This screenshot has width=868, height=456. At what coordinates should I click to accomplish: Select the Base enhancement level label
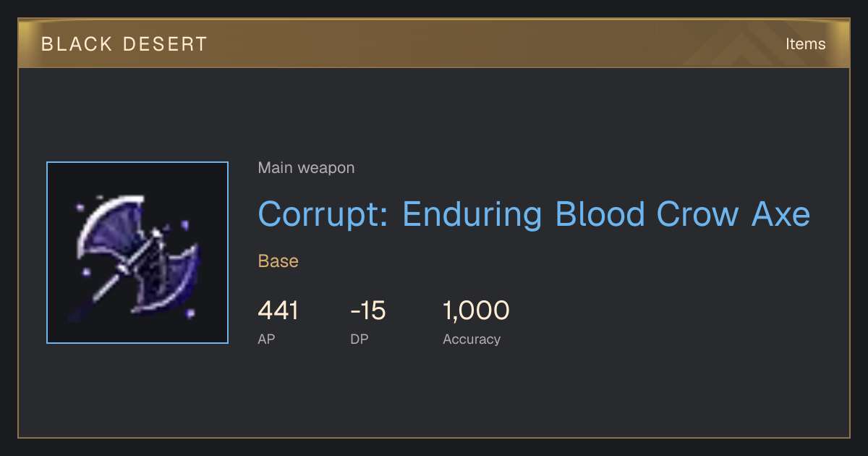[278, 261]
